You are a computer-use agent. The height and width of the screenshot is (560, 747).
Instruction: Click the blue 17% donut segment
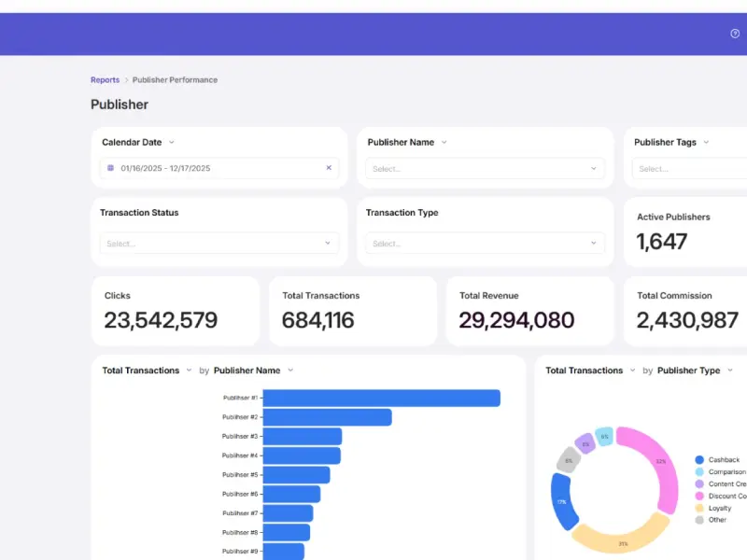[563, 501]
